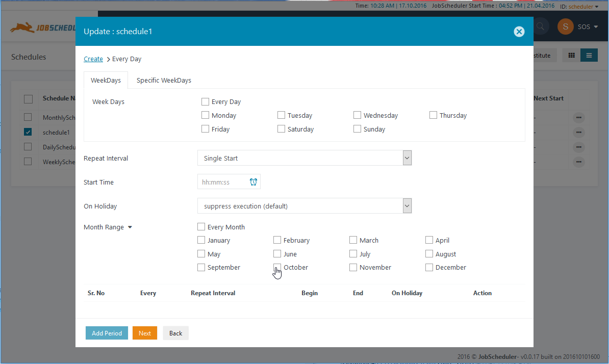Image resolution: width=609 pixels, height=364 pixels.
Task: Check the July checkbox
Action: tap(353, 254)
